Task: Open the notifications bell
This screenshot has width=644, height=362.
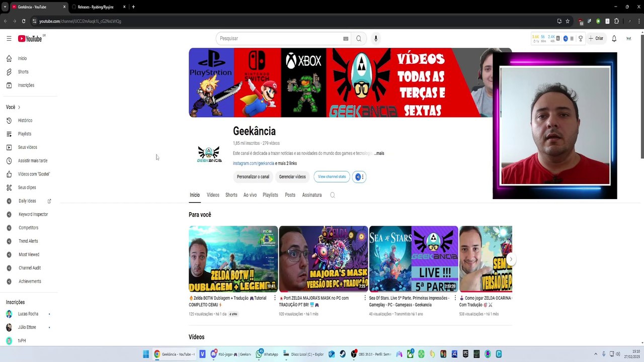Action: point(614,38)
